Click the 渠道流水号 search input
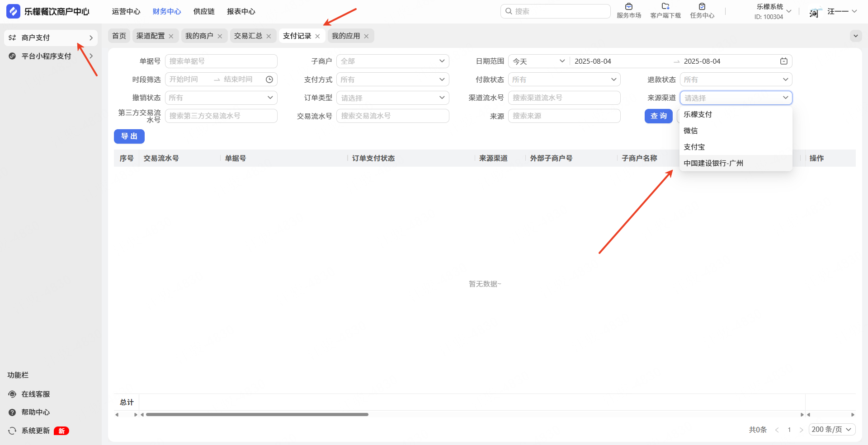Screen dimensions: 868x445 click(x=564, y=98)
